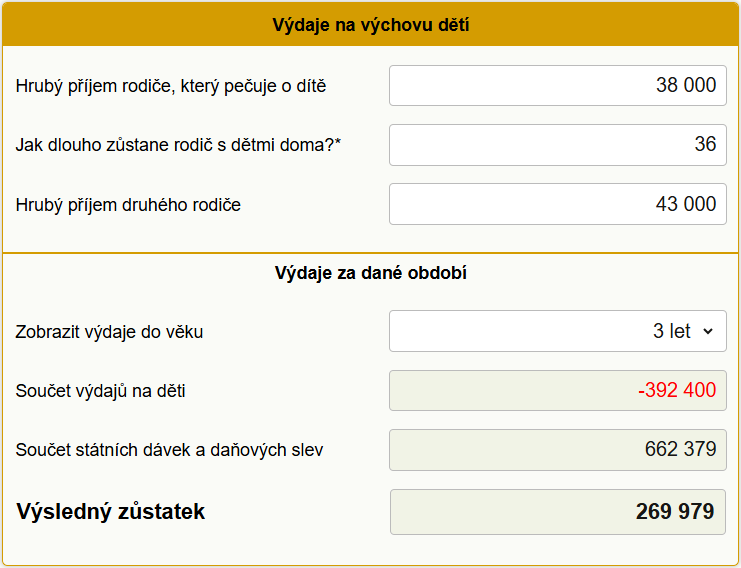The width and height of the screenshot is (741, 568).
Task: Click the "Součet státních dávek a daňových slev" label
Action: tap(169, 450)
